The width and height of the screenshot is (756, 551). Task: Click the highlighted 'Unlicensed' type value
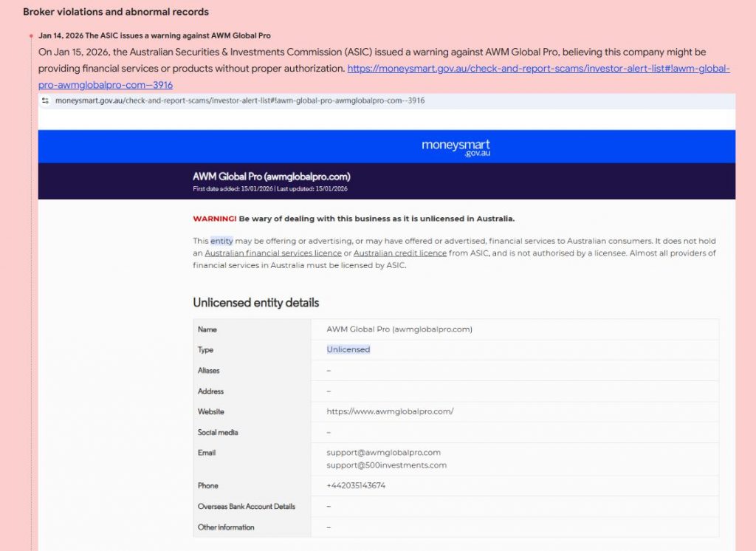348,349
